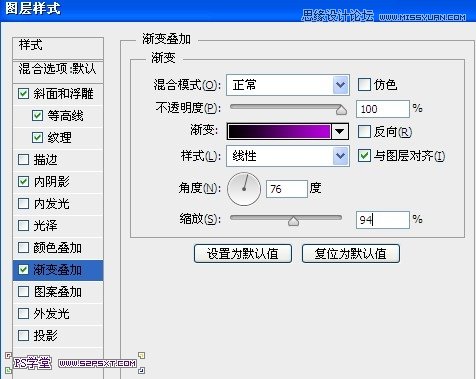Open the 描边 settings row

coord(58,160)
